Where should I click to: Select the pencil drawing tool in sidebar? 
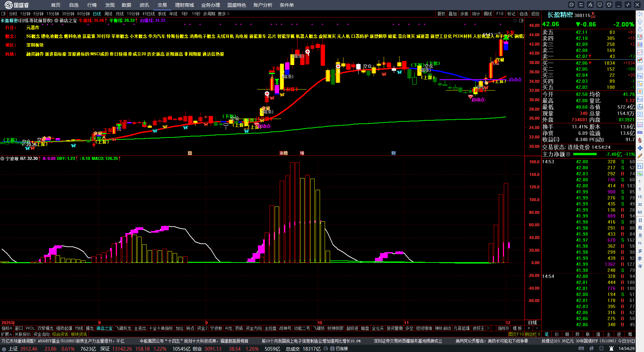(640, 156)
